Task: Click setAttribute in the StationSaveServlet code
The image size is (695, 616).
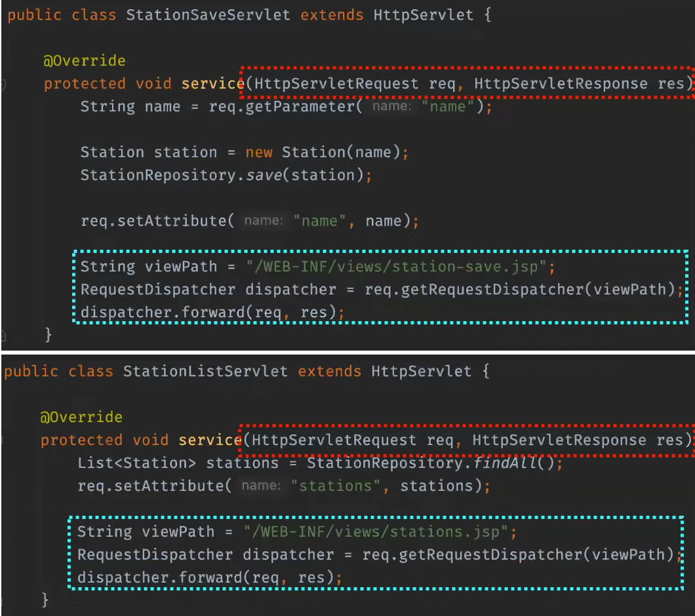Action: coord(172,221)
